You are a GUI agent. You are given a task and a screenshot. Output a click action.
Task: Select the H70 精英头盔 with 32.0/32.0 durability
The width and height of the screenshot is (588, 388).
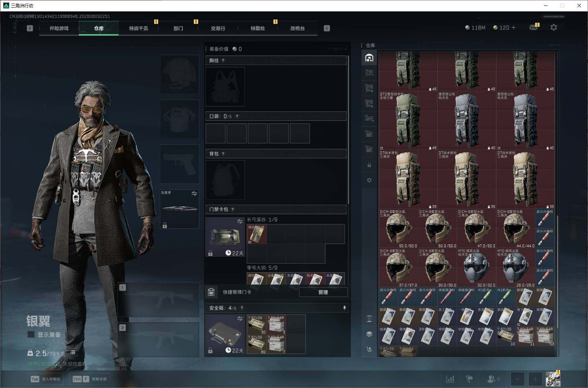477,268
